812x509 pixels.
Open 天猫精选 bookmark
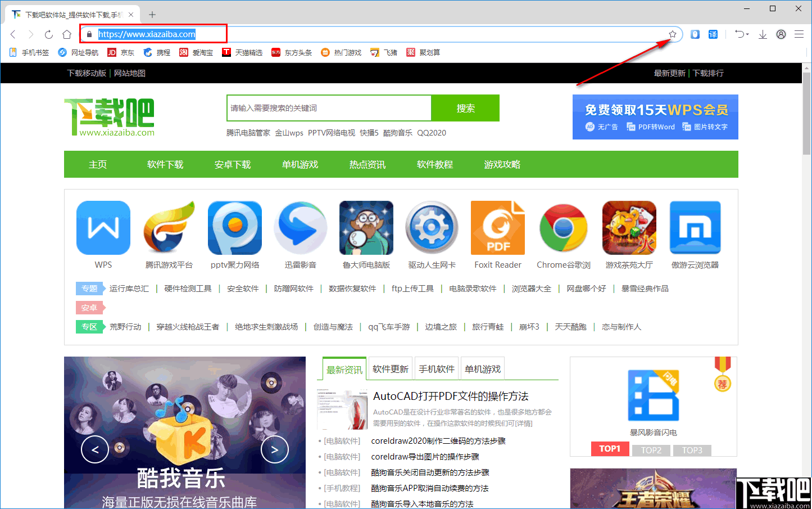click(x=242, y=52)
